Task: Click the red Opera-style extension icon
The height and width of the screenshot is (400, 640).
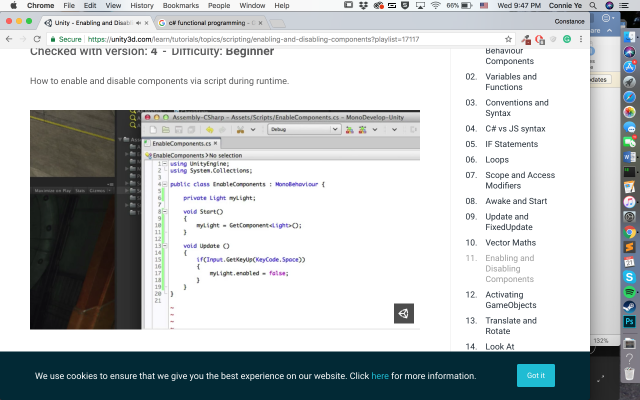Action: [540, 40]
